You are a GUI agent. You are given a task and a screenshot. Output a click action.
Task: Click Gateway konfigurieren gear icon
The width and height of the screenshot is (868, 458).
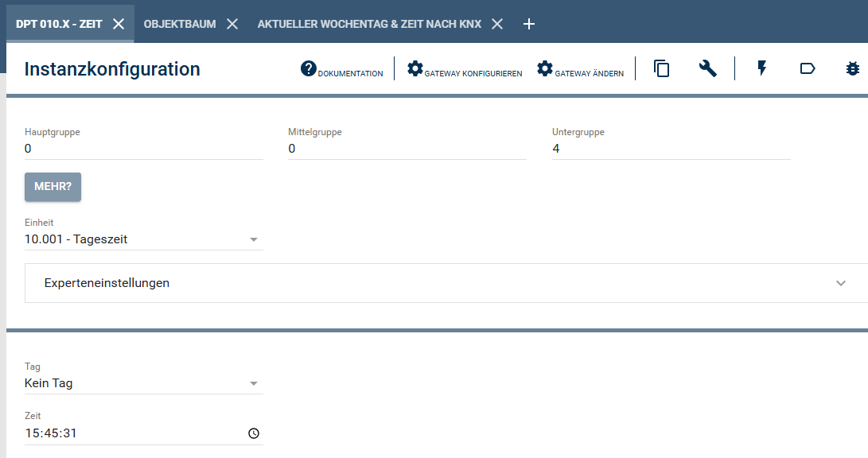pyautogui.click(x=415, y=69)
